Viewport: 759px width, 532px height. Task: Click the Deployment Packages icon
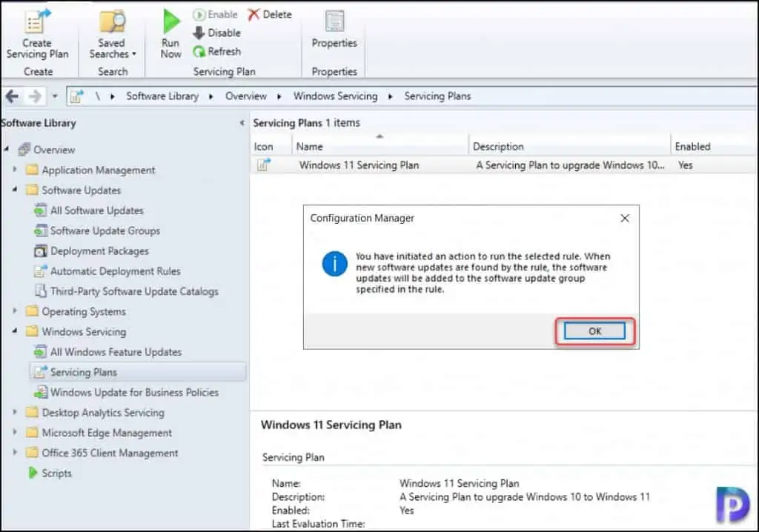pyautogui.click(x=41, y=251)
